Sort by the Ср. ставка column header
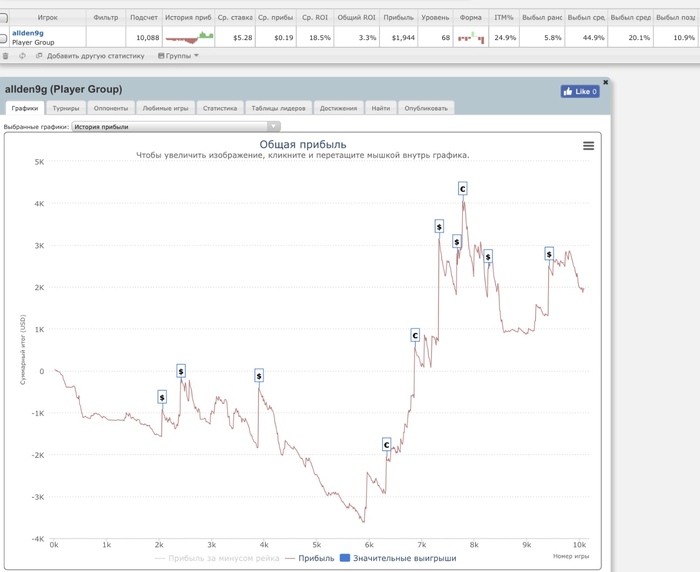 pyautogui.click(x=235, y=18)
